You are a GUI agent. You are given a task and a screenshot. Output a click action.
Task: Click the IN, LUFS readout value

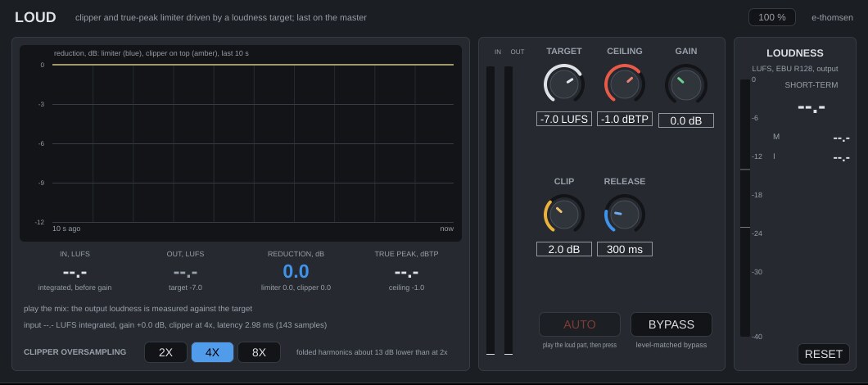coord(75,272)
